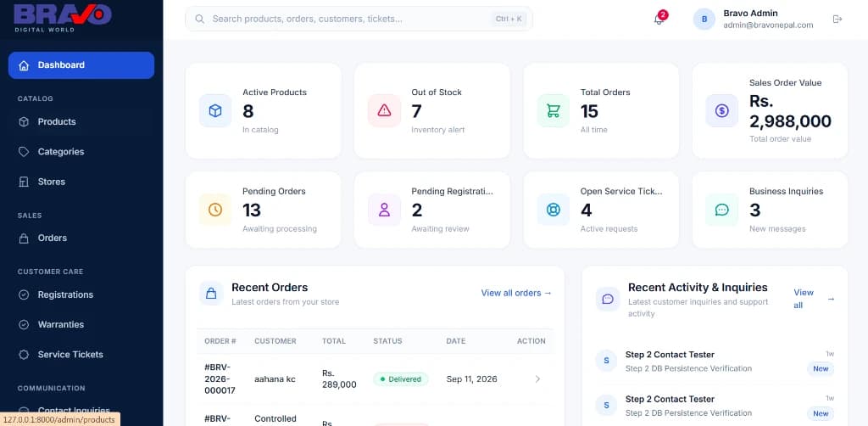Screen dimensions: 868x426
Task: Click the Active Products cube icon
Action: coord(215,111)
